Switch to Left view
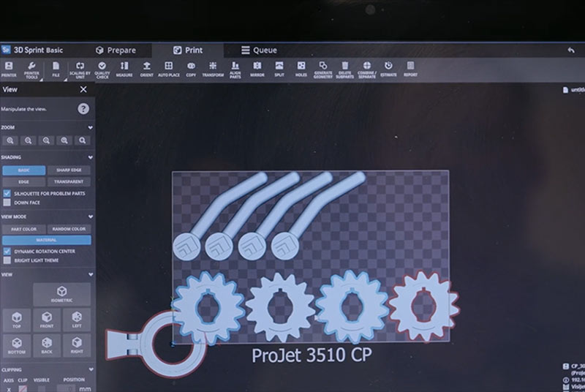The height and width of the screenshot is (392, 585). pyautogui.click(x=77, y=320)
